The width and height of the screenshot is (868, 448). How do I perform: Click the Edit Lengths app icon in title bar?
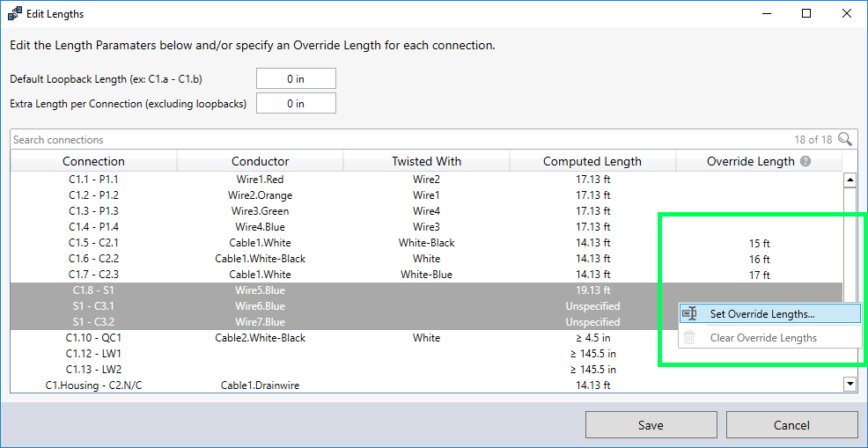coord(14,14)
